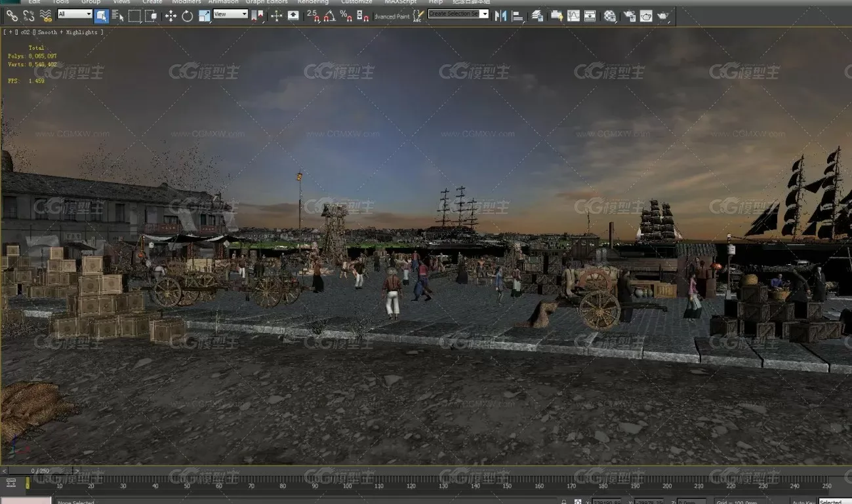Select the Link tool chain icon
The image size is (852, 504).
point(12,15)
